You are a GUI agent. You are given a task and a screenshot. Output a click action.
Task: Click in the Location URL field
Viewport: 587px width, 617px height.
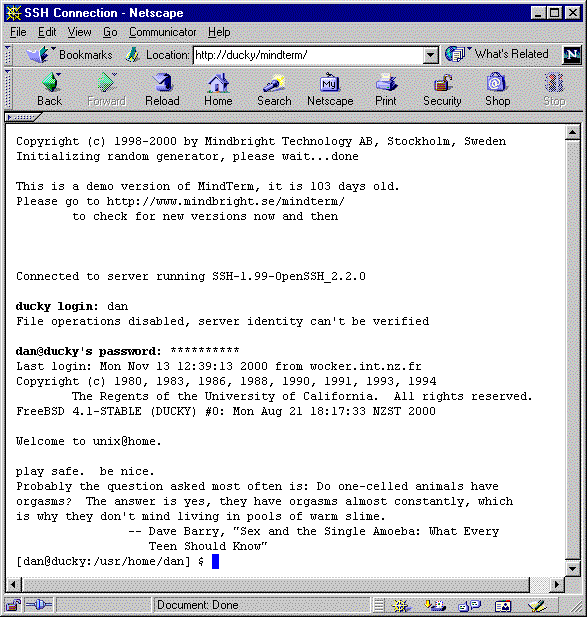click(308, 55)
